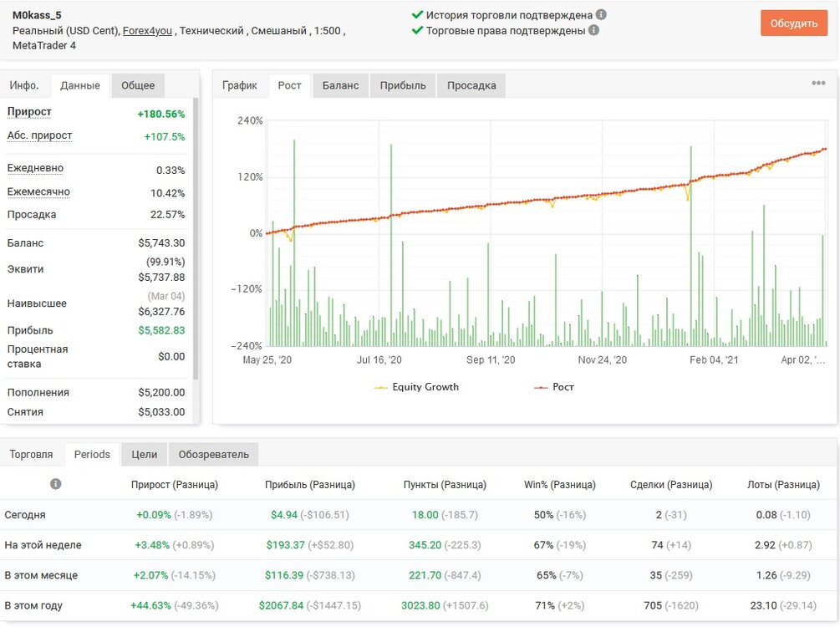This screenshot has width=840, height=627.
Task: Select the Рост chart tab
Action: coord(289,85)
